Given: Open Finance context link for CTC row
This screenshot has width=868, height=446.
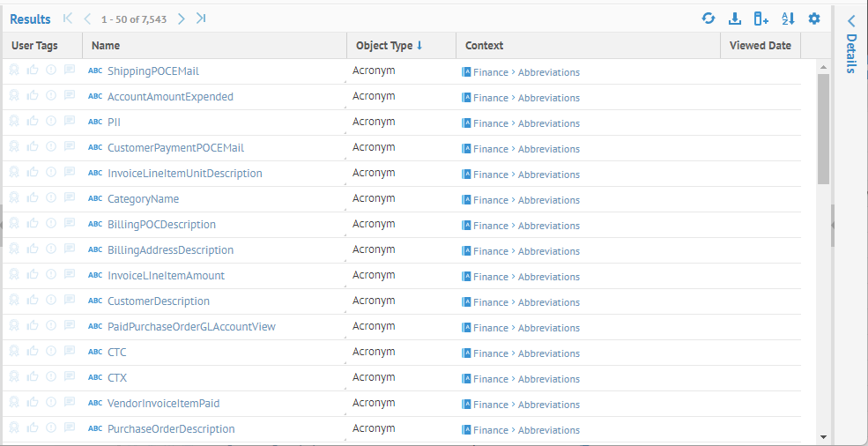Looking at the screenshot, I should 490,353.
